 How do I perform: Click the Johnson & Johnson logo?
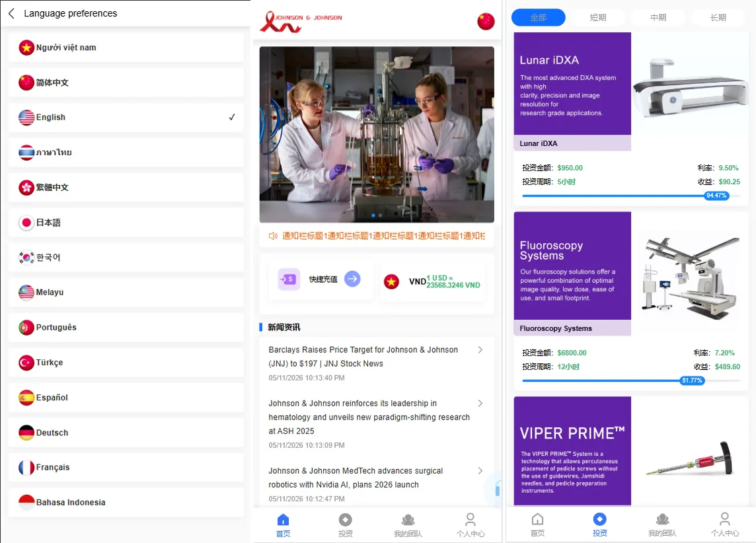click(301, 22)
